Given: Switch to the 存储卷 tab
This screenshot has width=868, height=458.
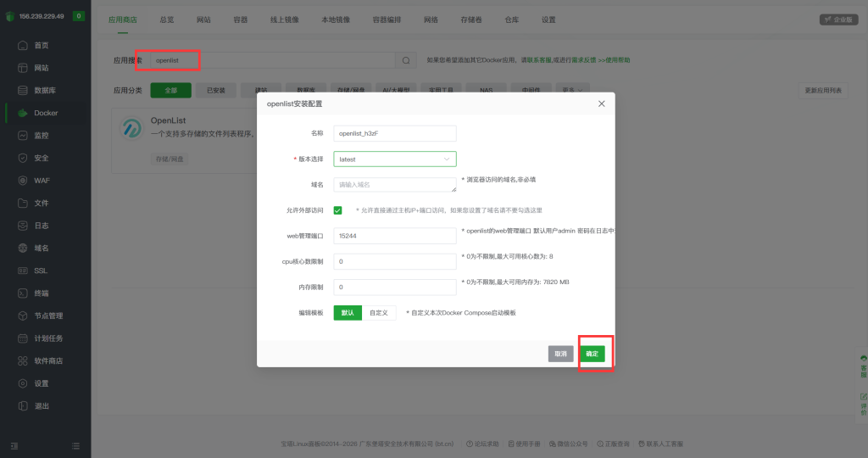Looking at the screenshot, I should [471, 20].
